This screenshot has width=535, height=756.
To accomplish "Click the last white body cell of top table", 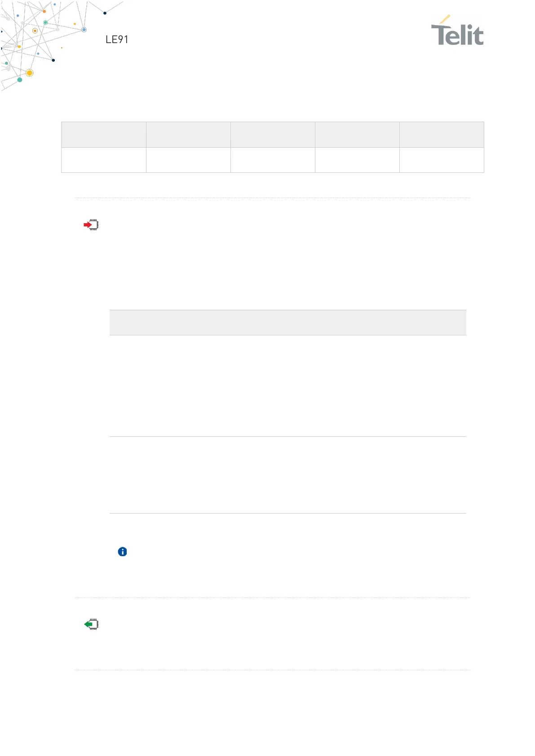I will click(442, 160).
